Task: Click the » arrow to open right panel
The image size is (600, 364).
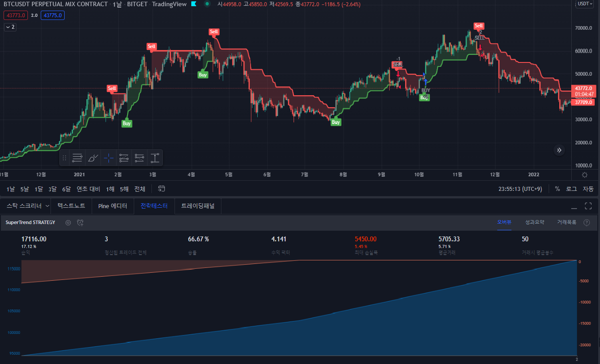Action: [x=559, y=150]
